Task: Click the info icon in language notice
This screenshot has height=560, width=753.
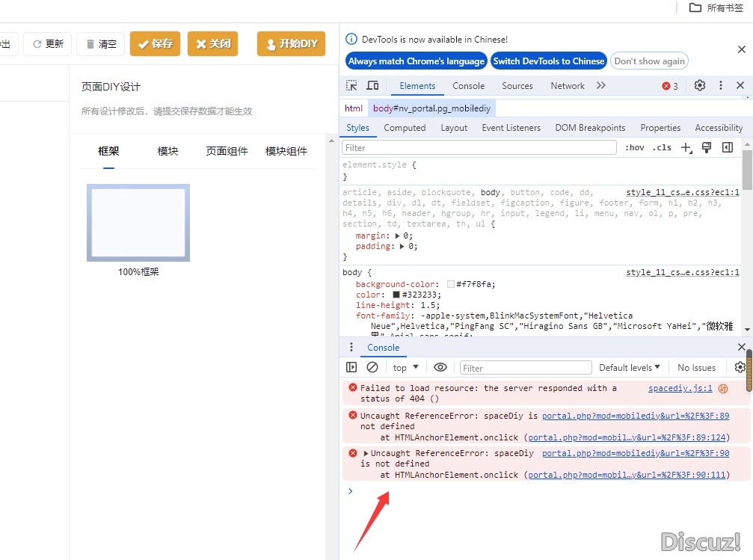Action: pyautogui.click(x=351, y=40)
